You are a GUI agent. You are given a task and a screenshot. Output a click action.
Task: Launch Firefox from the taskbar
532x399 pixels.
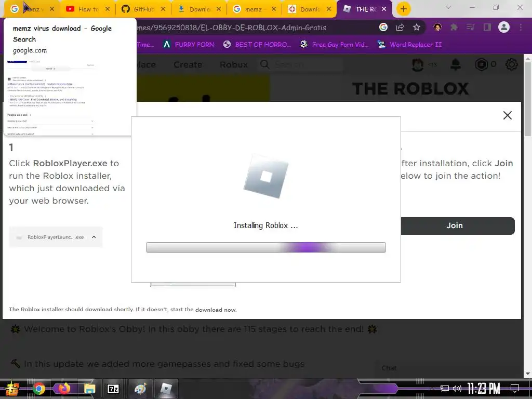[x=64, y=389]
